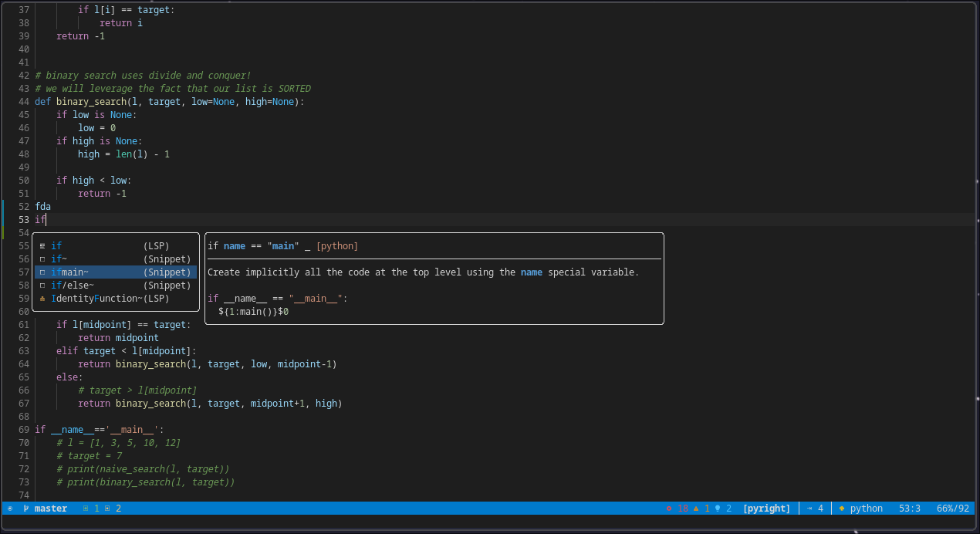Click 'if high is None:' on line 47
980x534 pixels.
coord(100,141)
